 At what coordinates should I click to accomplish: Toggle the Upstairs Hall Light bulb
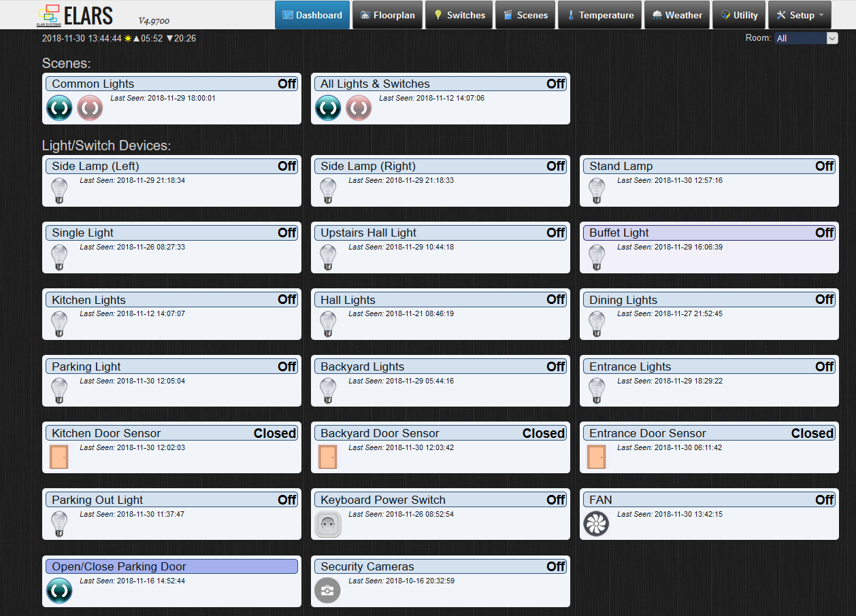[328, 258]
